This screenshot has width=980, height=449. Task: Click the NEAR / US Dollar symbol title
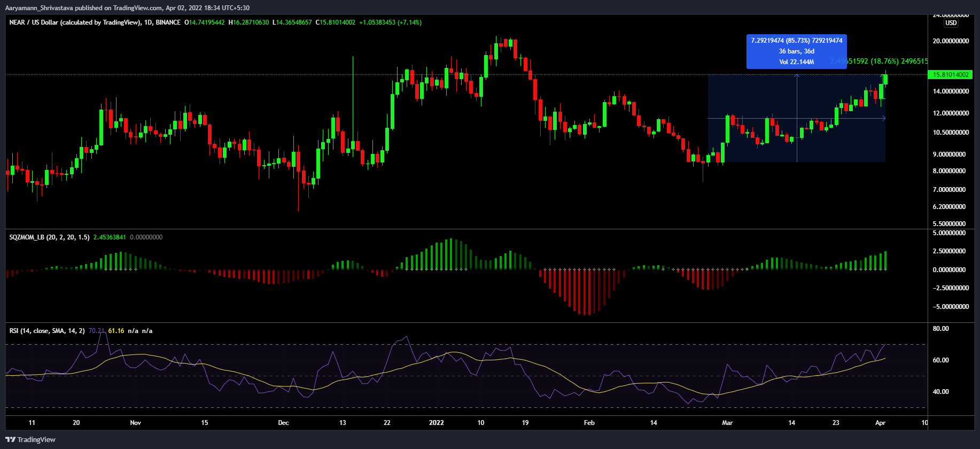(75, 22)
